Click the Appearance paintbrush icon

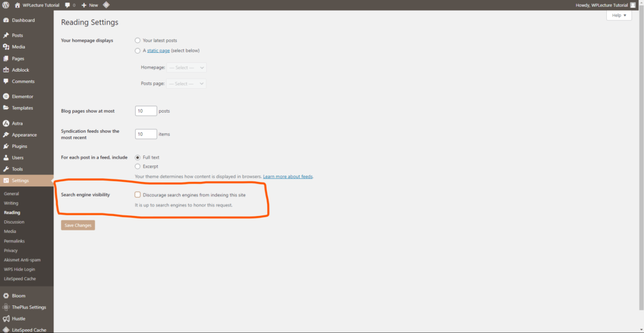point(6,135)
